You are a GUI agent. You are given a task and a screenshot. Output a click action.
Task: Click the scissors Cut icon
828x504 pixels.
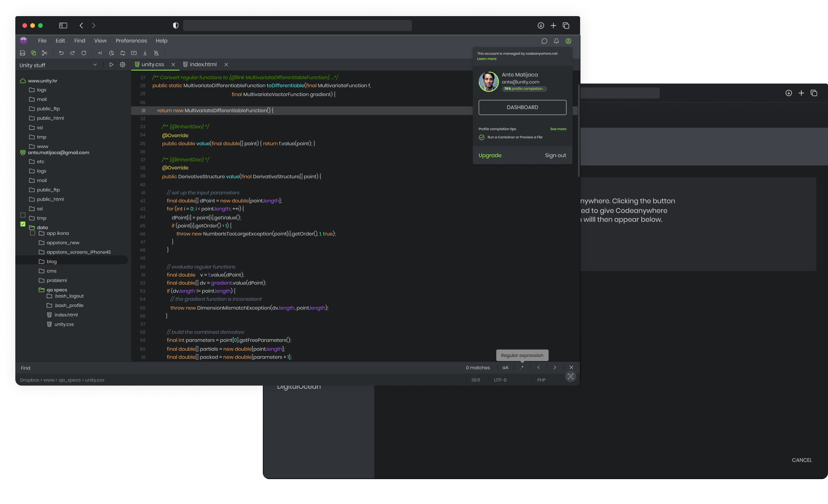tap(45, 53)
